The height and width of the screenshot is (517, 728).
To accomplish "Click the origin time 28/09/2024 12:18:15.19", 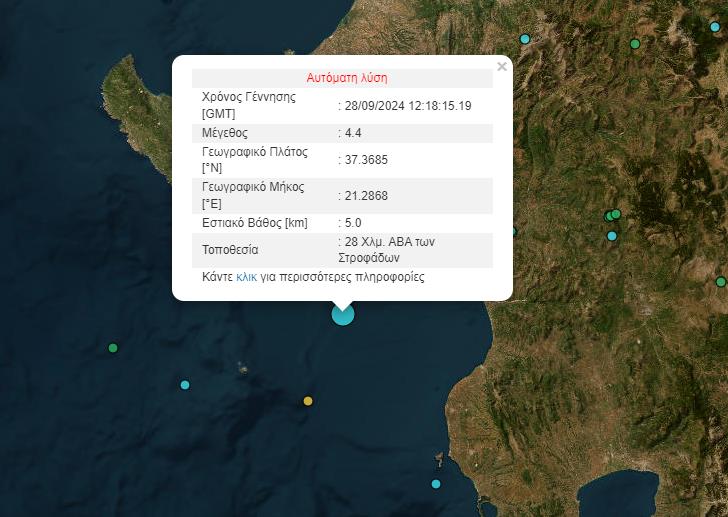I will pyautogui.click(x=407, y=105).
